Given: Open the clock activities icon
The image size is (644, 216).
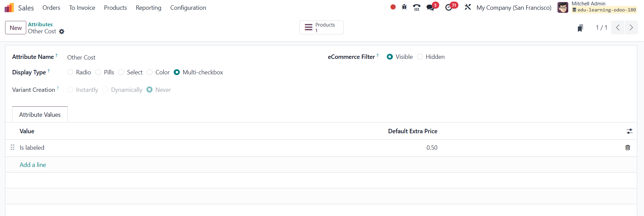Looking at the screenshot, I should pos(449,7).
